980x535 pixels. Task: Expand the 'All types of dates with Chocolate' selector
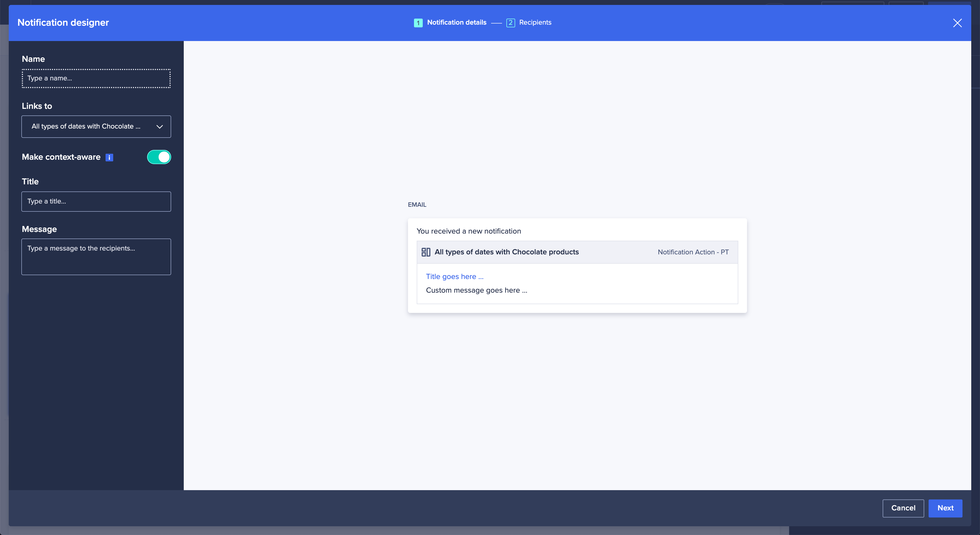(96, 127)
